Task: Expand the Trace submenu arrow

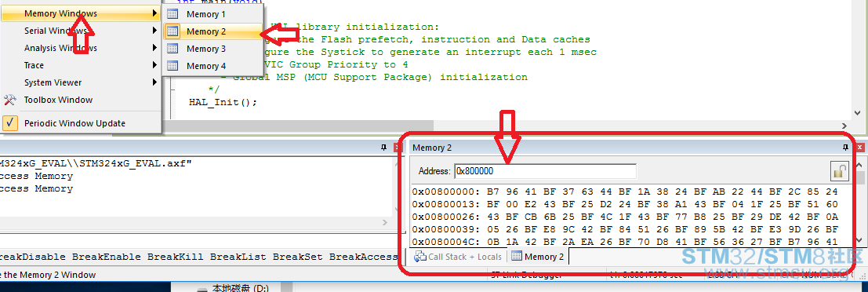Action: pos(154,65)
